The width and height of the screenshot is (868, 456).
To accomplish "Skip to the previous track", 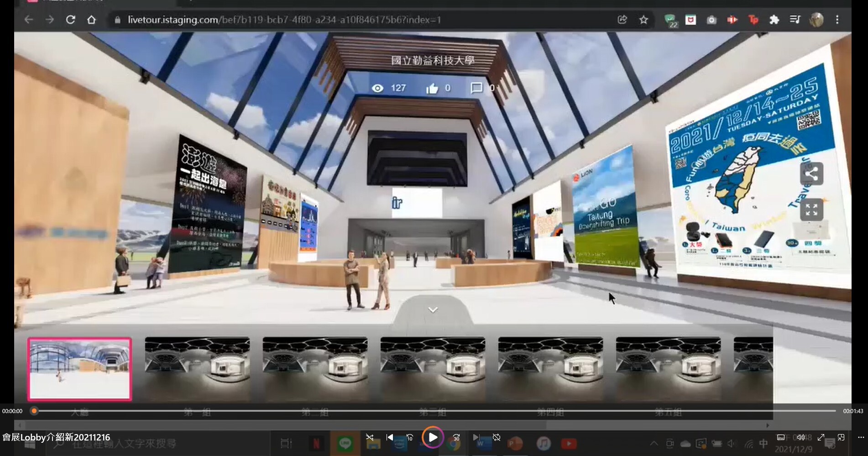I will pyautogui.click(x=389, y=437).
